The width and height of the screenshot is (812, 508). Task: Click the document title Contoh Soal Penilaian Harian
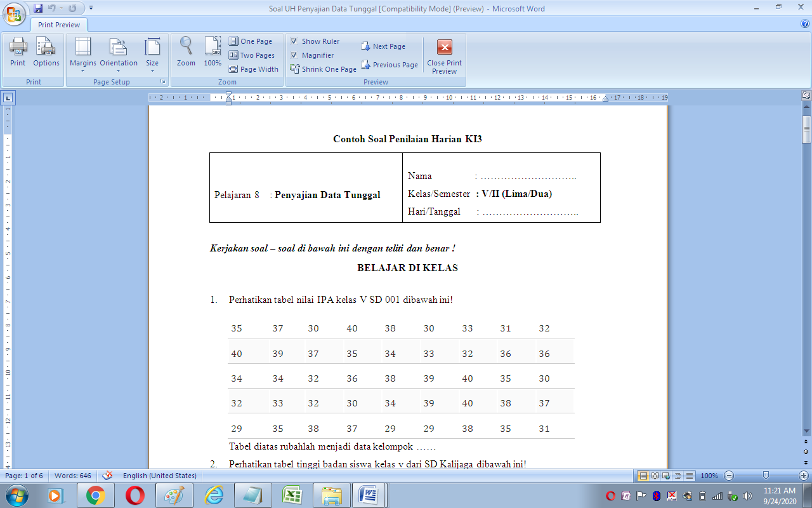point(407,139)
